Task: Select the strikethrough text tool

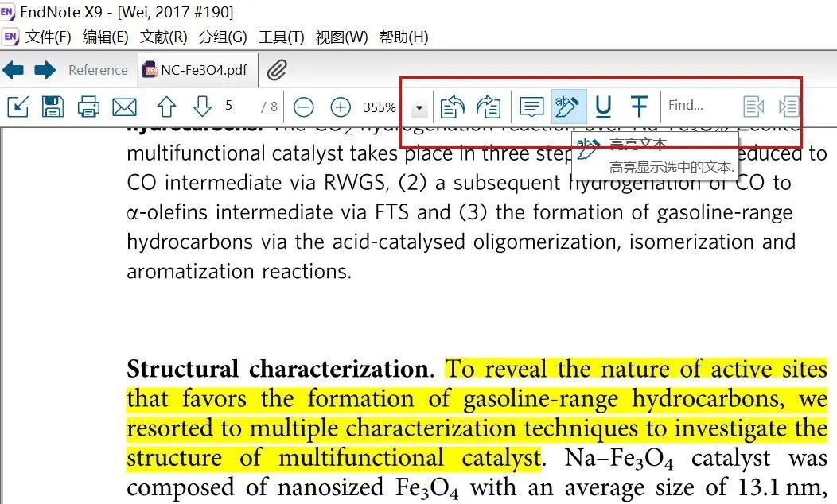Action: [639, 107]
